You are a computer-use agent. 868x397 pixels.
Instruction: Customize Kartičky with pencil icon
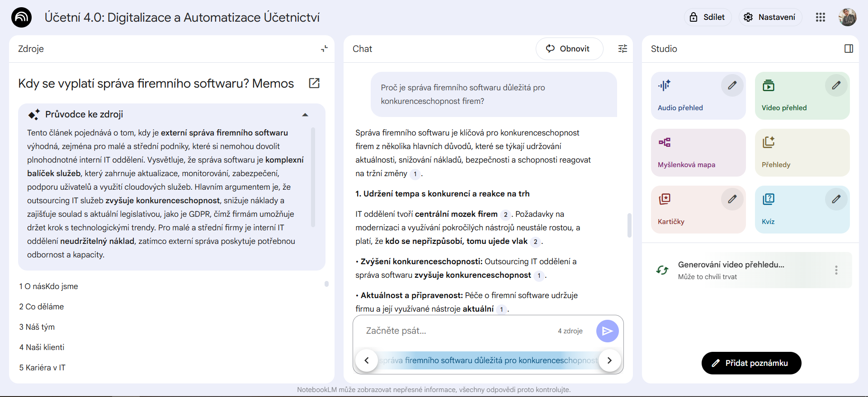pos(732,199)
